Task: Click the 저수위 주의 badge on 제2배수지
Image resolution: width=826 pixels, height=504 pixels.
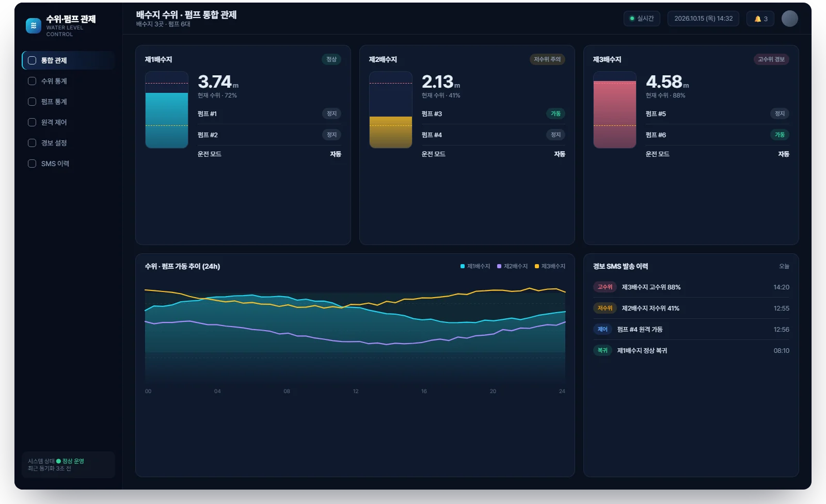Action: tap(547, 59)
